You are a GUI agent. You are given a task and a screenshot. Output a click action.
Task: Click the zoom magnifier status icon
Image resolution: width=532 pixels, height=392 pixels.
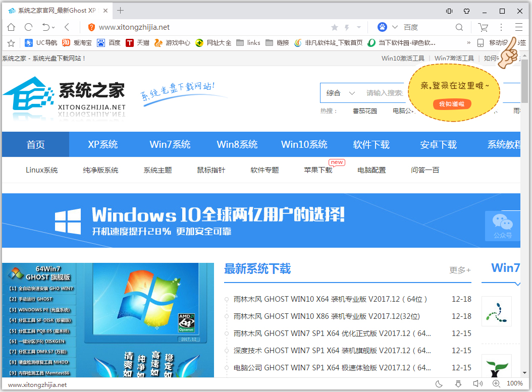point(496,384)
